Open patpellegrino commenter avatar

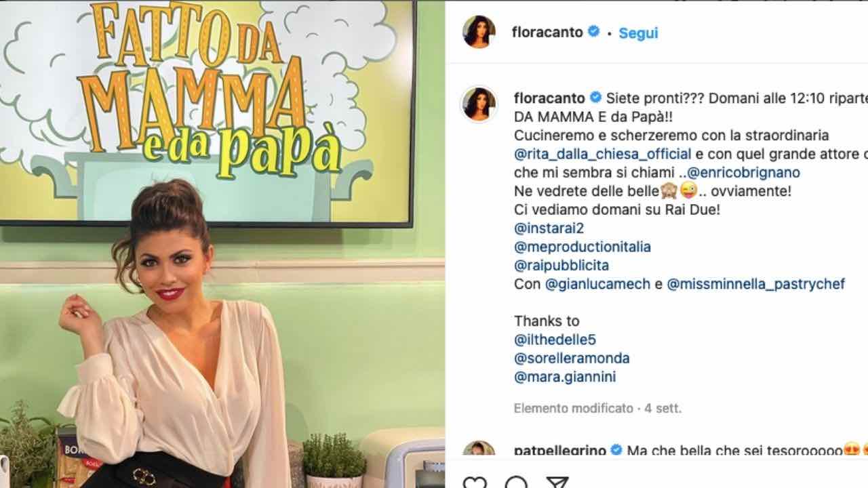point(479,449)
